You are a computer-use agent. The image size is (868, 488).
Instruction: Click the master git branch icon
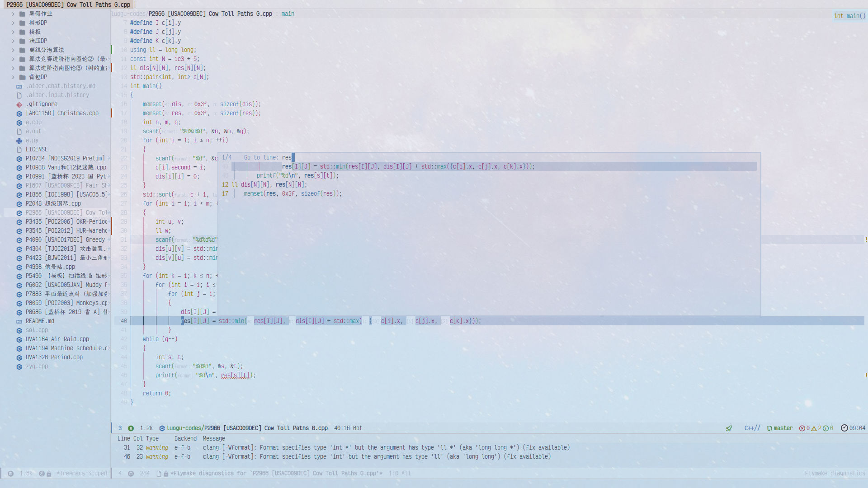point(769,428)
